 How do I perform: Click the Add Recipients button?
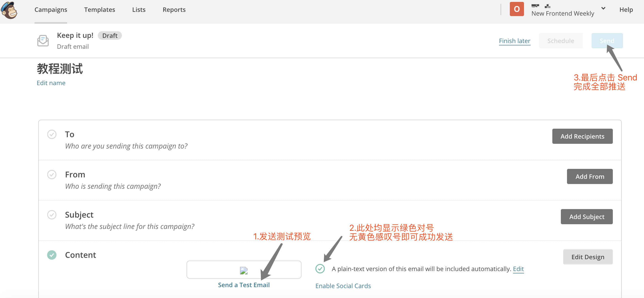(582, 136)
